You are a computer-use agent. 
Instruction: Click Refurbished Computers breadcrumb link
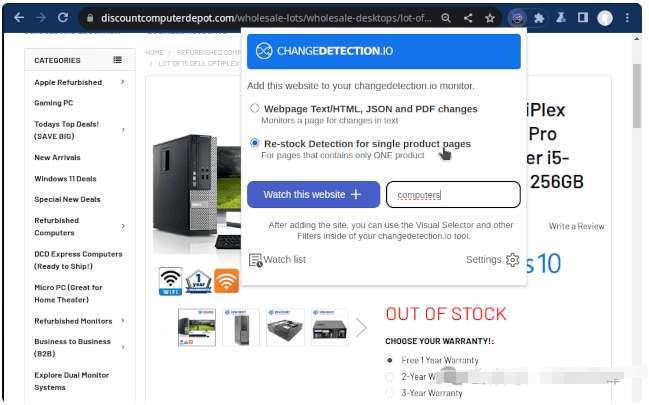(208, 52)
